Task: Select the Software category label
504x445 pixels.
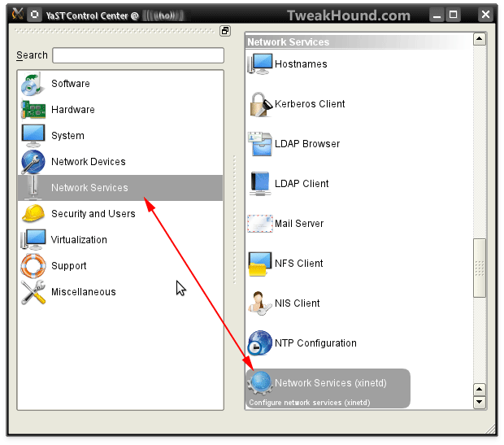Action: tap(71, 84)
